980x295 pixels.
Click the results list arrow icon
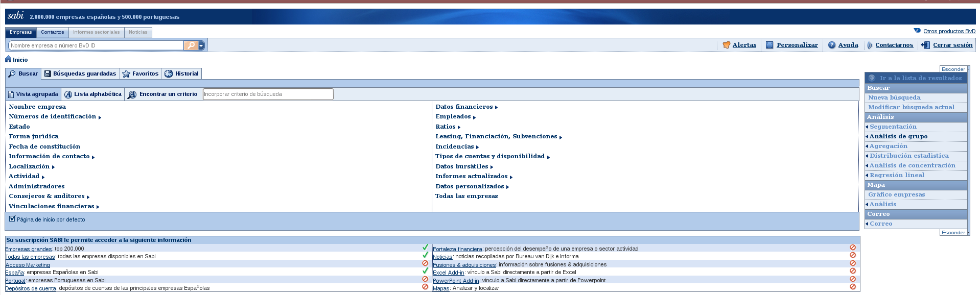click(x=872, y=78)
